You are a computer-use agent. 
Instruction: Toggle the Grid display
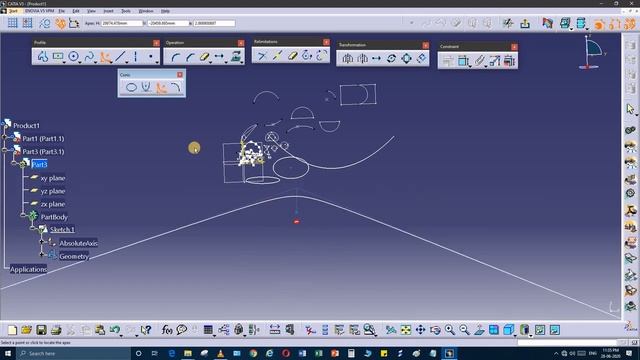13,23
